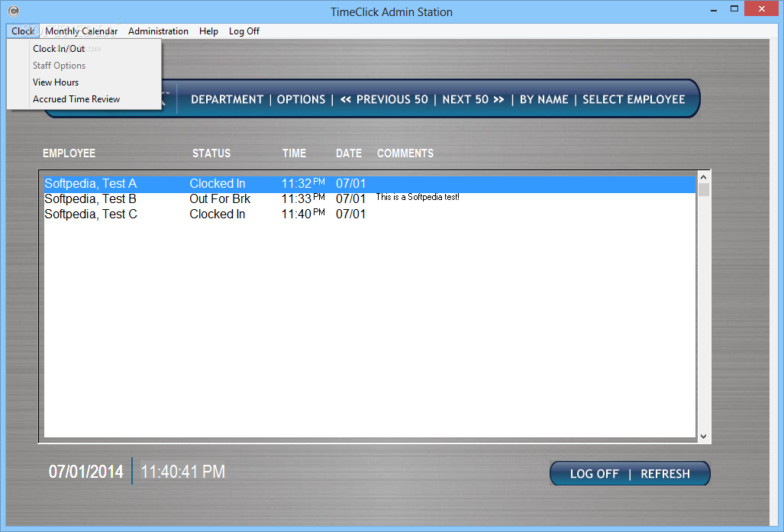784x532 pixels.
Task: Click the DEPARTMENT button in the blue bar
Action: tap(227, 99)
